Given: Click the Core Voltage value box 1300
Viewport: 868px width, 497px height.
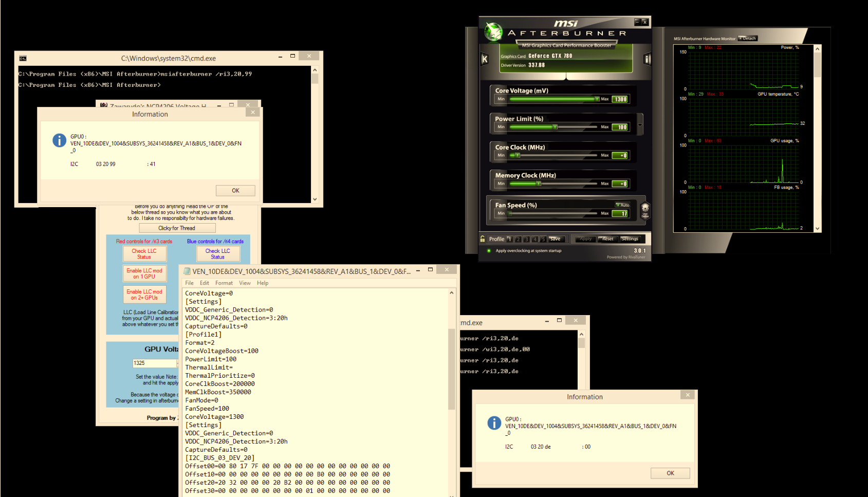Looking at the screenshot, I should tap(620, 99).
